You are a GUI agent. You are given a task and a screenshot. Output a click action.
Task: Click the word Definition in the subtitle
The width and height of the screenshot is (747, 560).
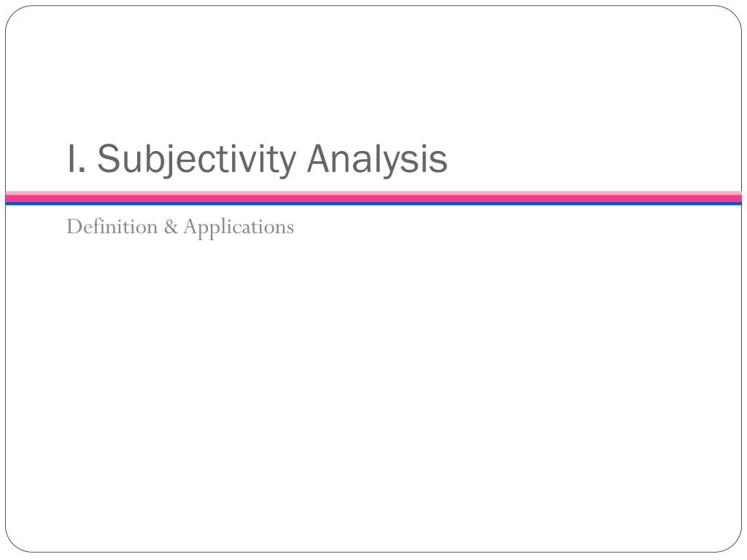(x=112, y=227)
